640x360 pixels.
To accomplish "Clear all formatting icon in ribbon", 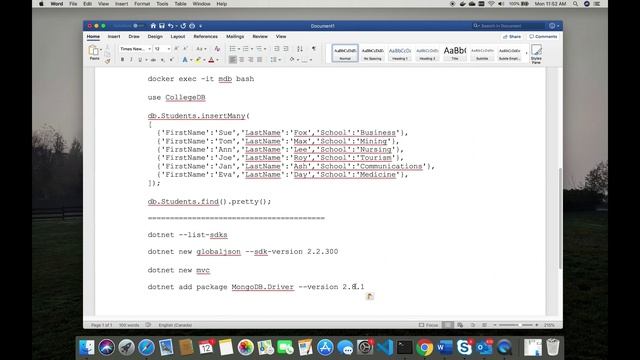I will 217,49.
